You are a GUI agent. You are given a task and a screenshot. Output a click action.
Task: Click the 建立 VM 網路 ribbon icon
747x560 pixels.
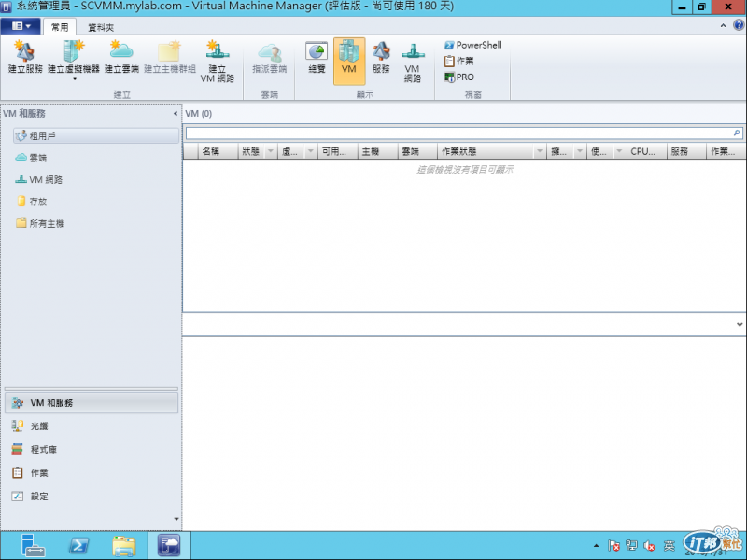218,62
